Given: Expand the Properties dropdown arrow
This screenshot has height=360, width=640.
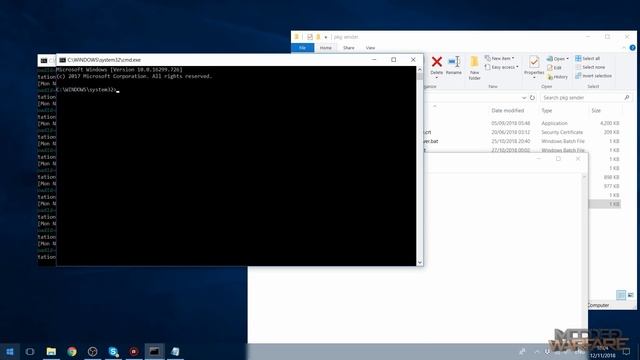Looking at the screenshot, I should 534,78.
